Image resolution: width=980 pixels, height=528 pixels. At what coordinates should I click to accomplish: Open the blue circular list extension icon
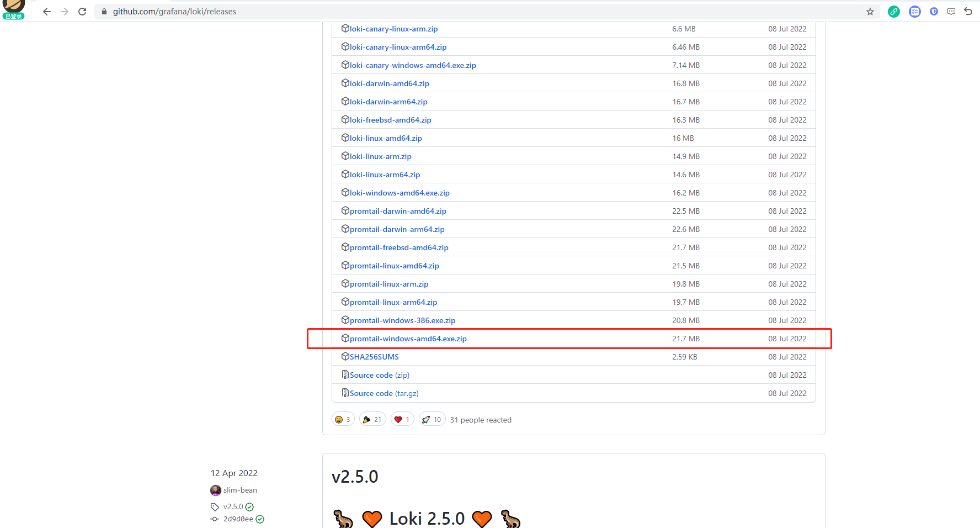(915, 12)
